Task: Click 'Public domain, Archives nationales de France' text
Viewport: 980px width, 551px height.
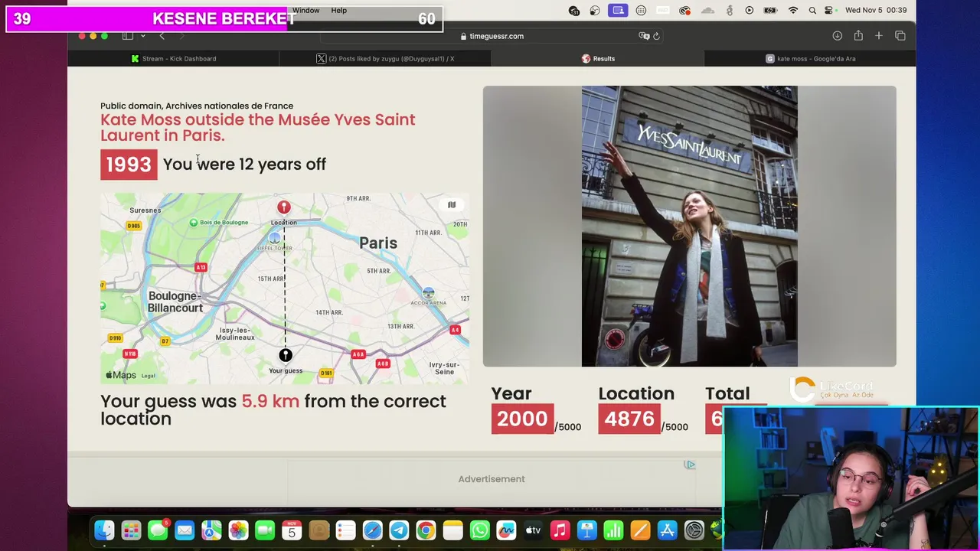Action: (197, 106)
